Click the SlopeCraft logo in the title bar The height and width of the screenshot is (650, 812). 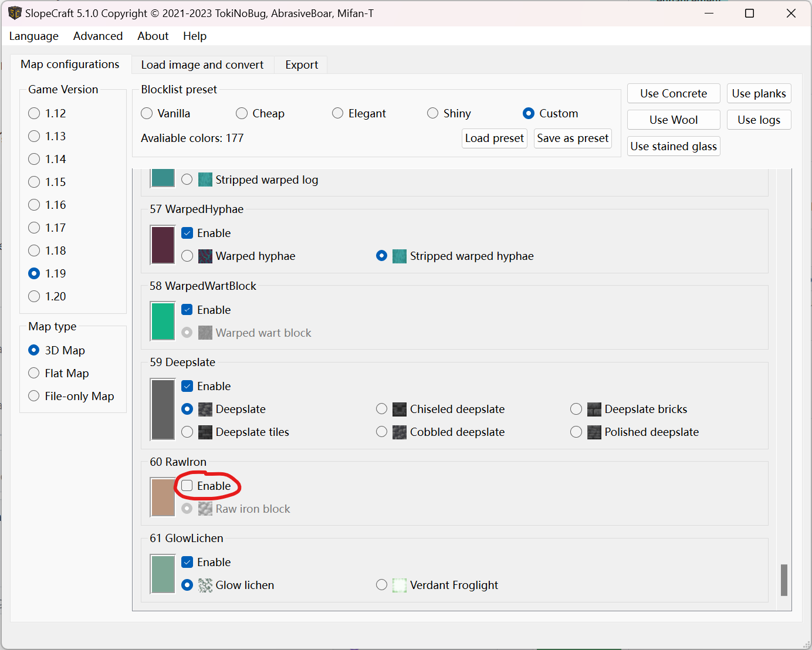coord(15,12)
